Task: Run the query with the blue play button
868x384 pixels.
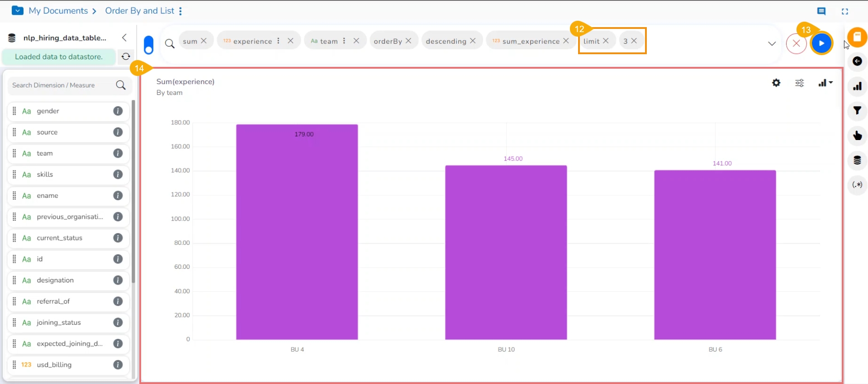Action: (x=821, y=43)
